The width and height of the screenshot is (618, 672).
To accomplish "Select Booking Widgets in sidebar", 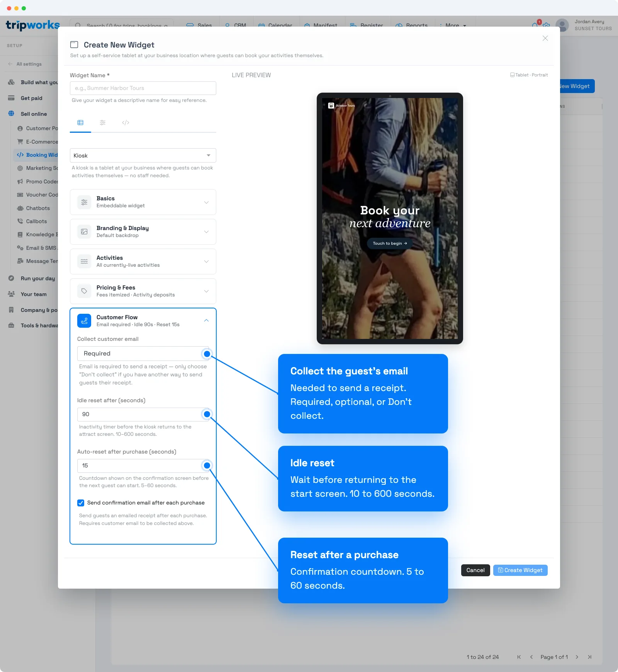I will click(36, 155).
